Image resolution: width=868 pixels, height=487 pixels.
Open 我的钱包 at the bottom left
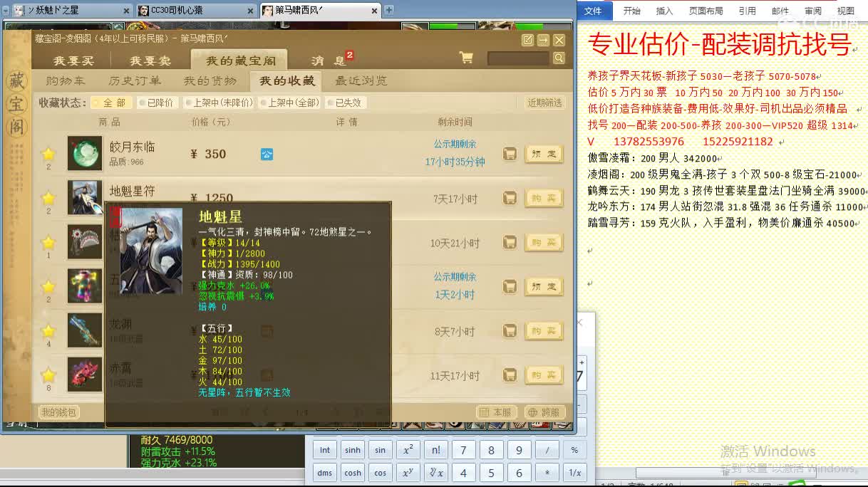coord(58,412)
